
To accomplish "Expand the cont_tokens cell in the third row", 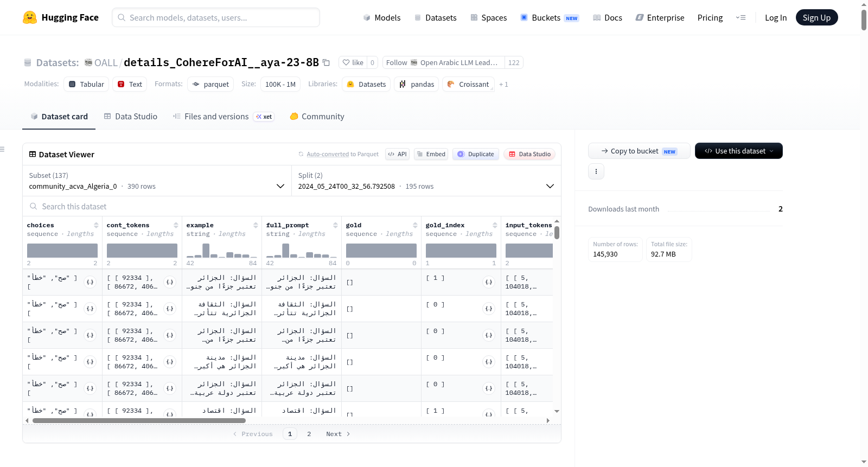I will (x=170, y=335).
